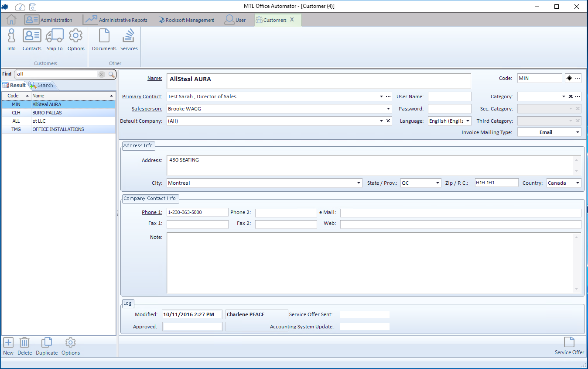Expand the Salesperson dropdown
This screenshot has width=588, height=369.
coord(388,109)
